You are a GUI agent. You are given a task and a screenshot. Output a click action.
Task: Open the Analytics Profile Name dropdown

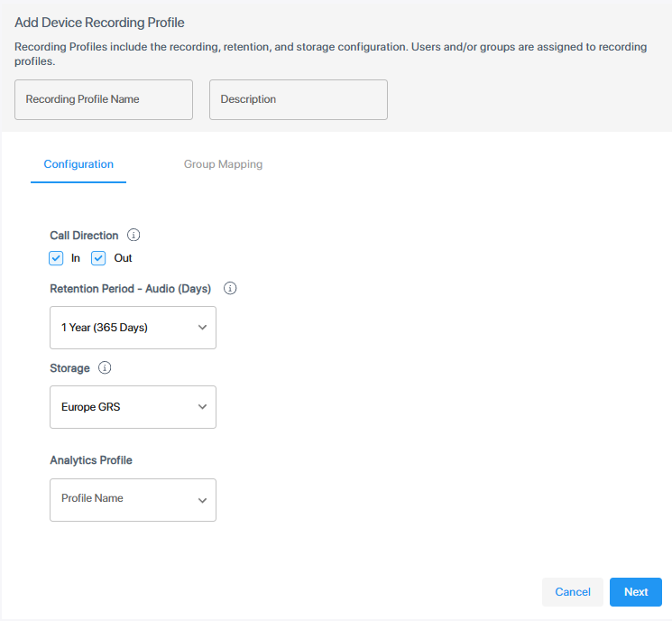pos(133,500)
